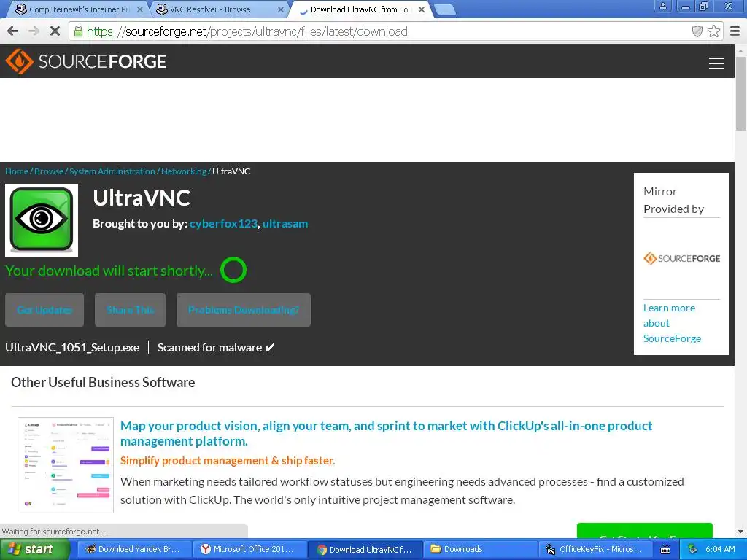Click the UltraVNC green eye icon

click(42, 220)
